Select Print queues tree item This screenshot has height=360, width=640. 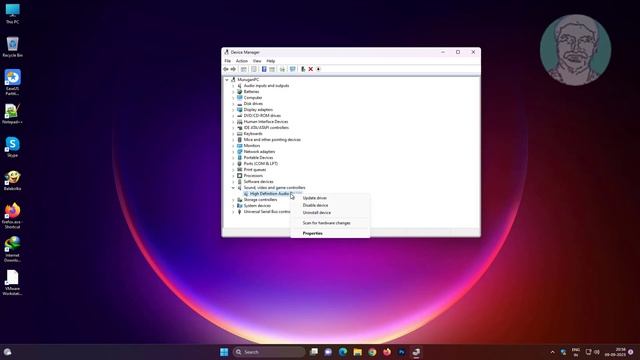tap(255, 170)
